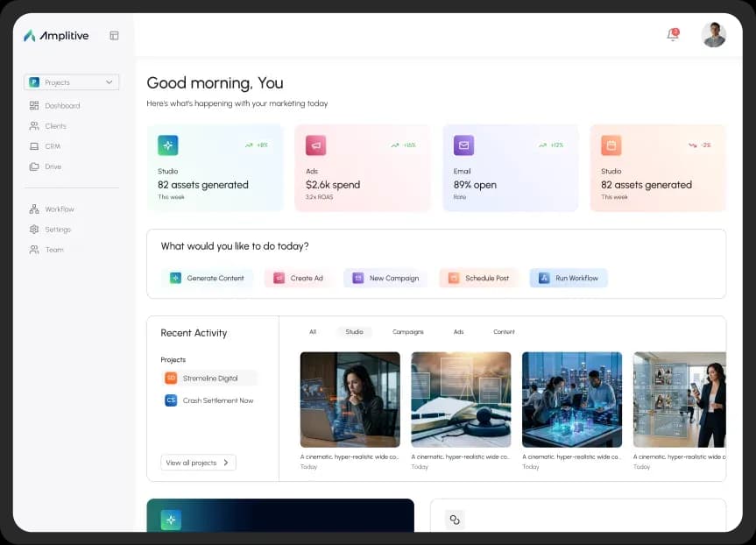Click the Settings gear icon in sidebar

34,229
